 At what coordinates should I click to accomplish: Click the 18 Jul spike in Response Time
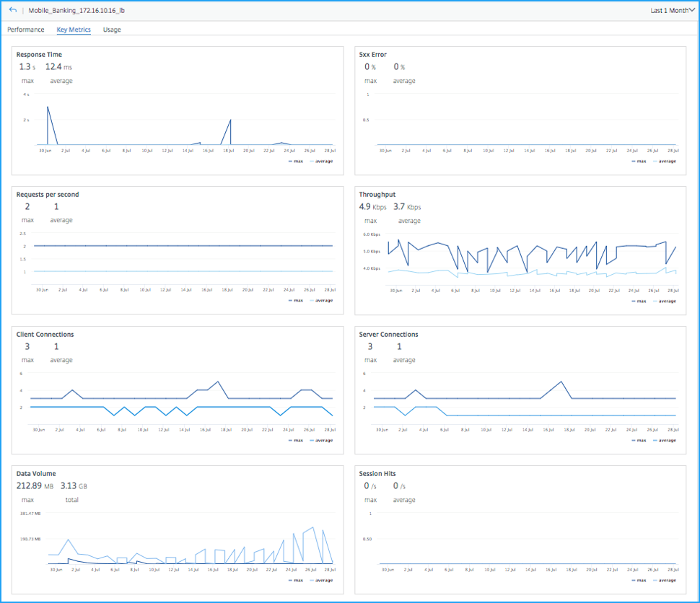230,120
